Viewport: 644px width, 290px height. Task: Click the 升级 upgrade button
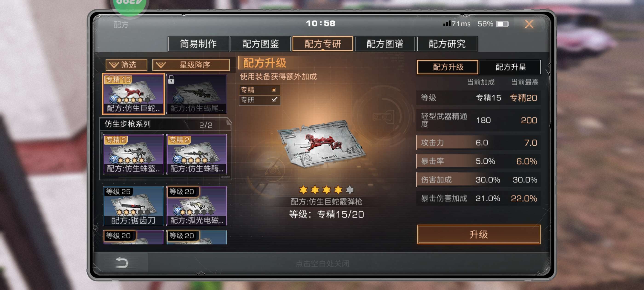478,234
